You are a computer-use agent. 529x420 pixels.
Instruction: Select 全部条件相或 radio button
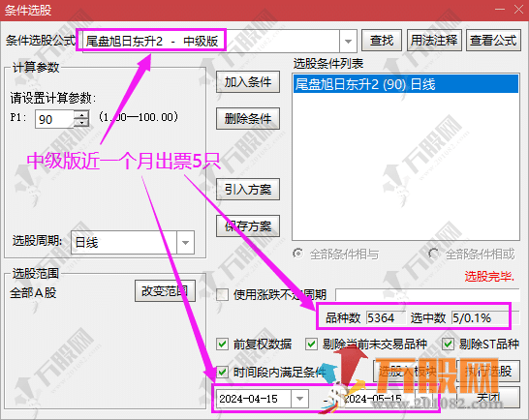(x=433, y=254)
